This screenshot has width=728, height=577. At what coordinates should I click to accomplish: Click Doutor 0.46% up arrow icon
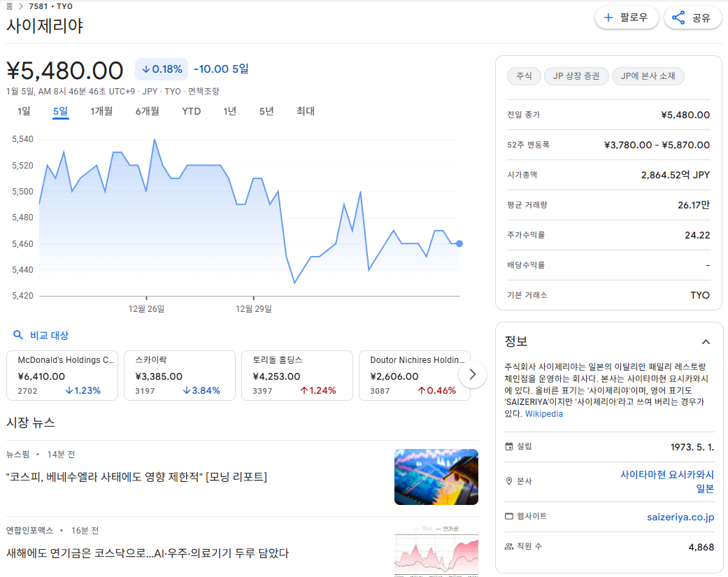422,390
